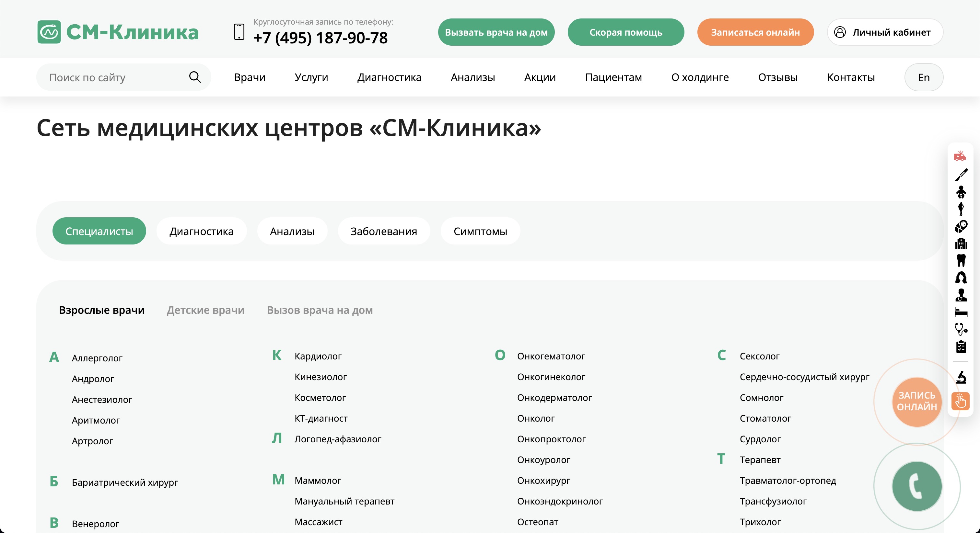Select the Диагностика pill tab

(201, 231)
